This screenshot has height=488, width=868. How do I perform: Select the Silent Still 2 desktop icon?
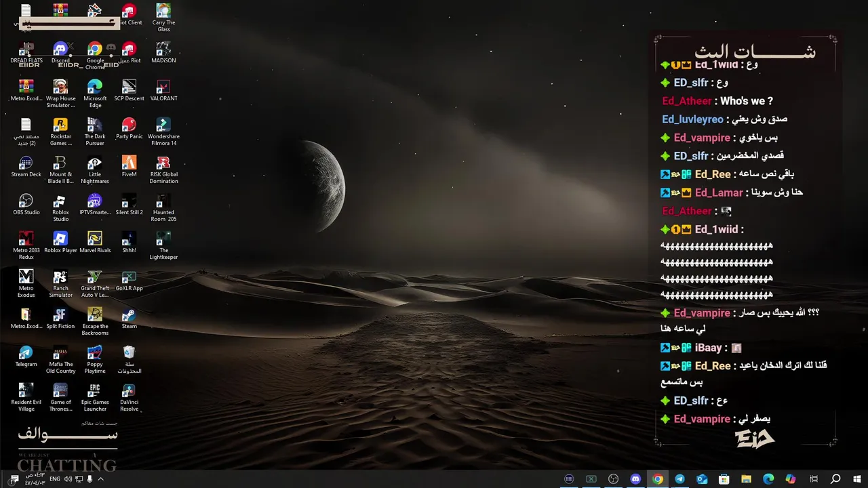click(129, 205)
